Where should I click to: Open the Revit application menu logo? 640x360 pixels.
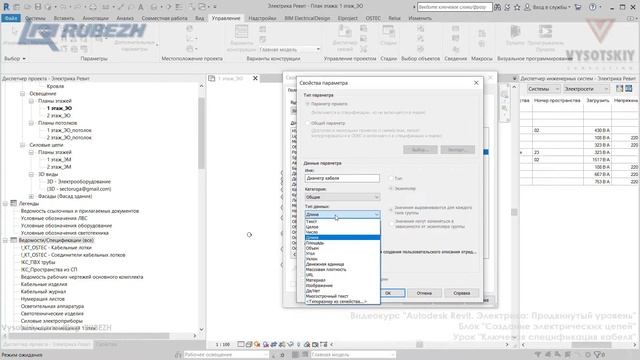[x=6, y=7]
